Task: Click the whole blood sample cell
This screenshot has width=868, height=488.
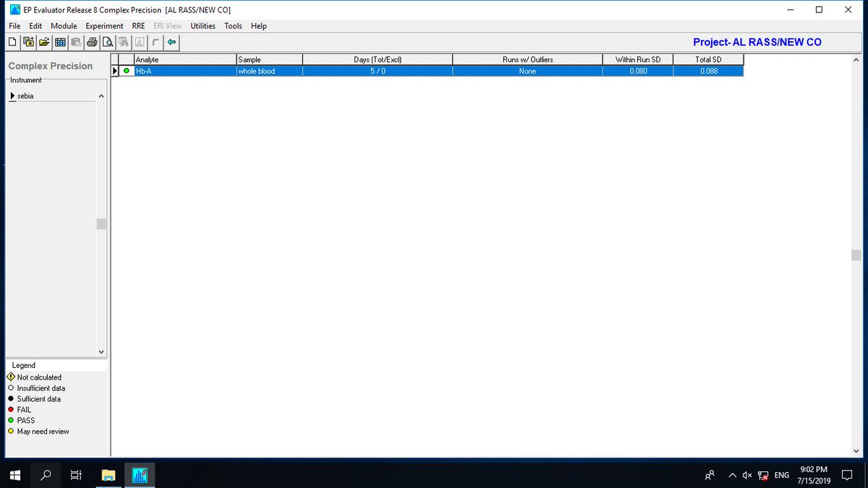Action: click(269, 71)
